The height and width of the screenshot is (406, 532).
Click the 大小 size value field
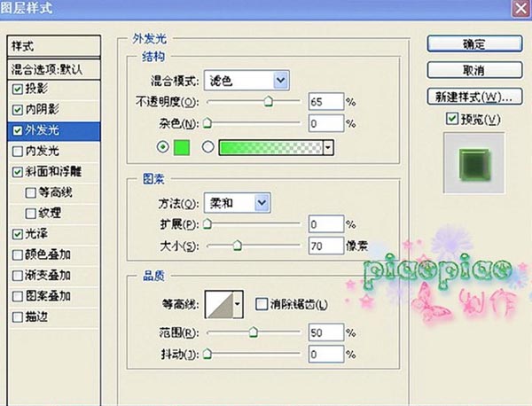coord(325,245)
